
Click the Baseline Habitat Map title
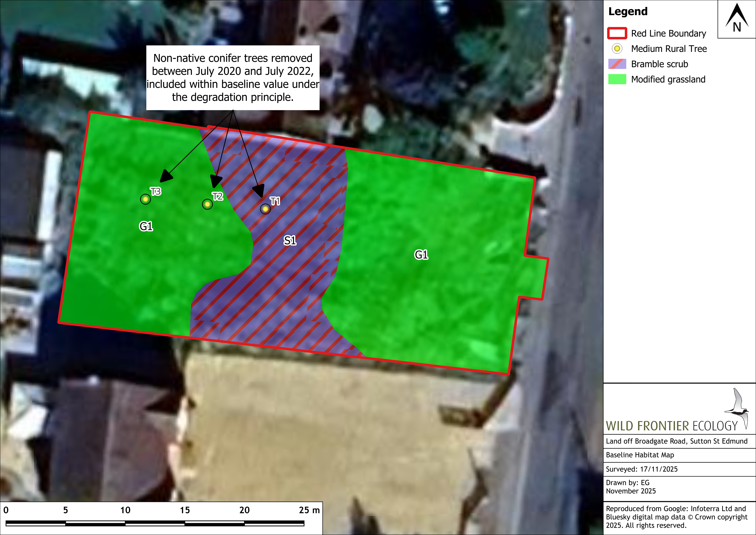(x=640, y=455)
